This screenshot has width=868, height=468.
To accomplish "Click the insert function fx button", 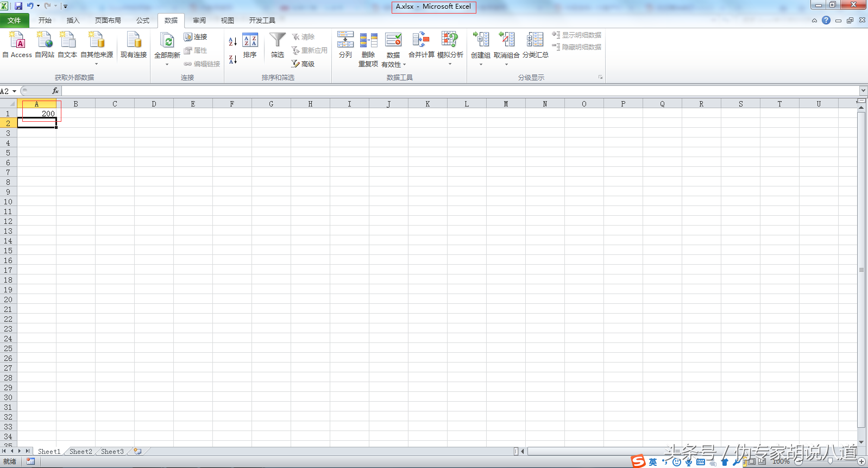I will click(55, 91).
